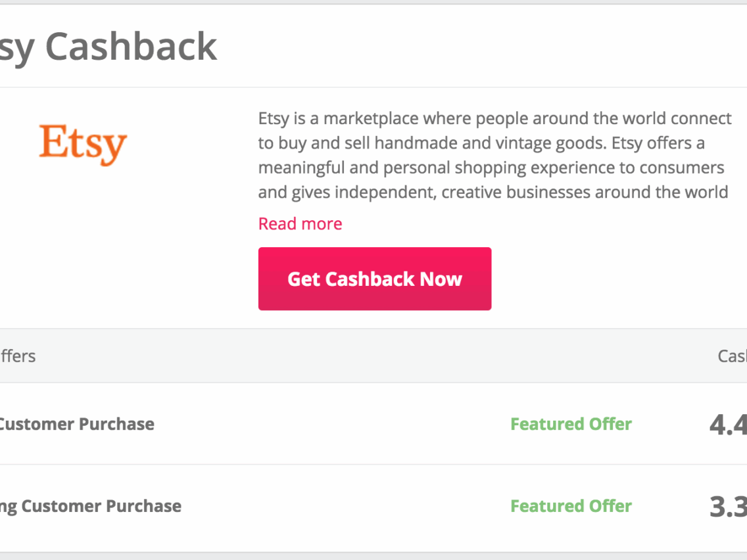Image resolution: width=747 pixels, height=560 pixels.
Task: Select the Etsy marketplace logo image
Action: (83, 143)
